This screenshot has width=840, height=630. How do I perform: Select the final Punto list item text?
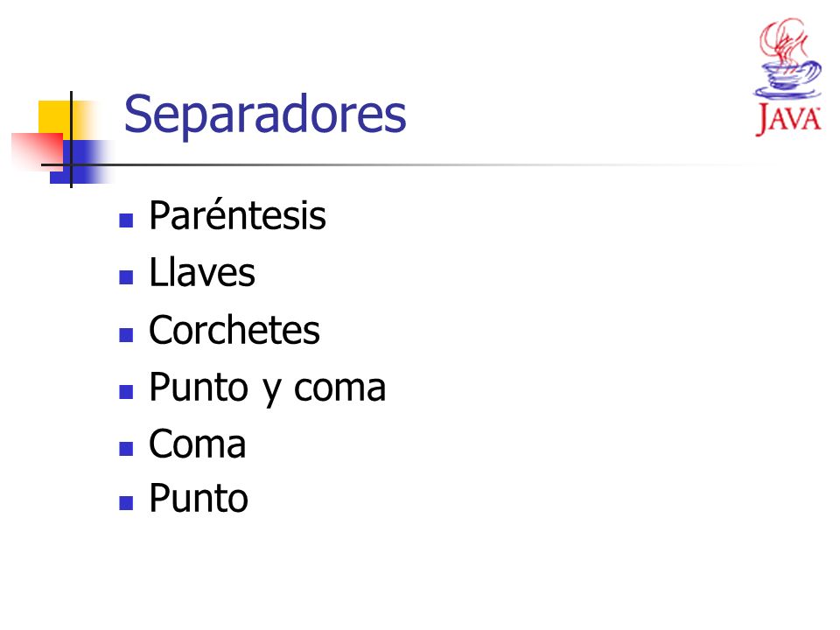199,498
